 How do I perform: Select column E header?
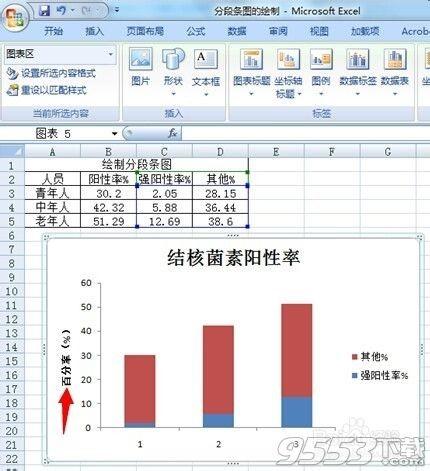pos(276,152)
